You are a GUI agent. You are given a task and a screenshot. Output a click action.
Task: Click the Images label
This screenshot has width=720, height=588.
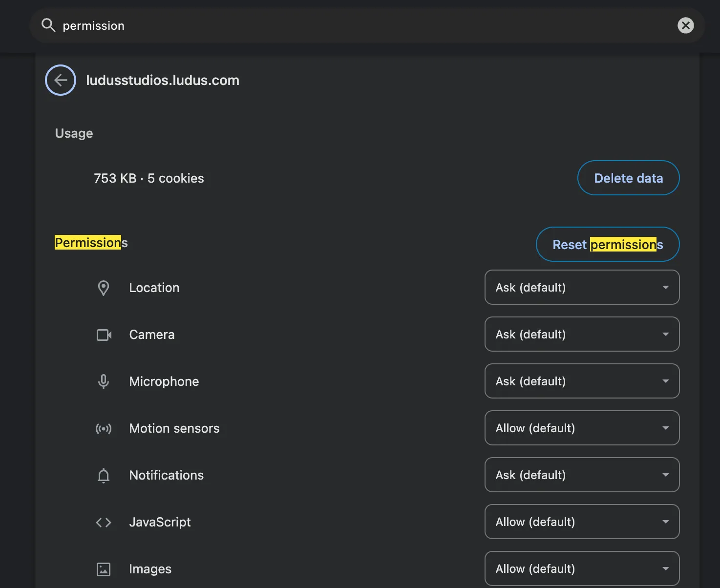(150, 569)
